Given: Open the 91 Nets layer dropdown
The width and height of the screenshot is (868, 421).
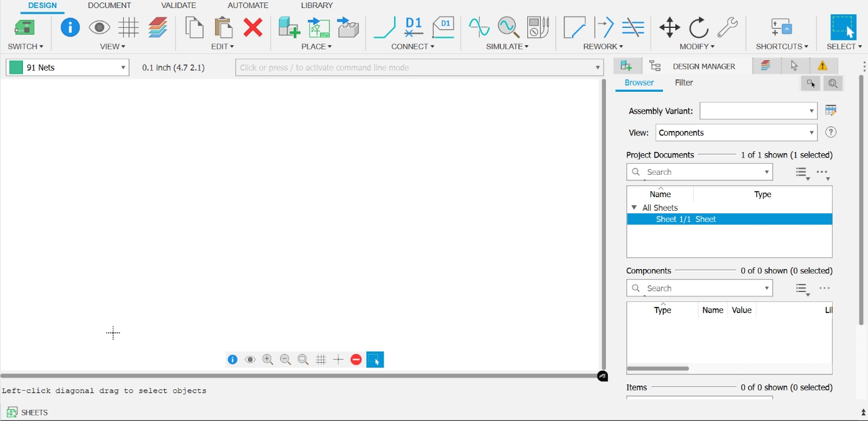Looking at the screenshot, I should [x=68, y=68].
